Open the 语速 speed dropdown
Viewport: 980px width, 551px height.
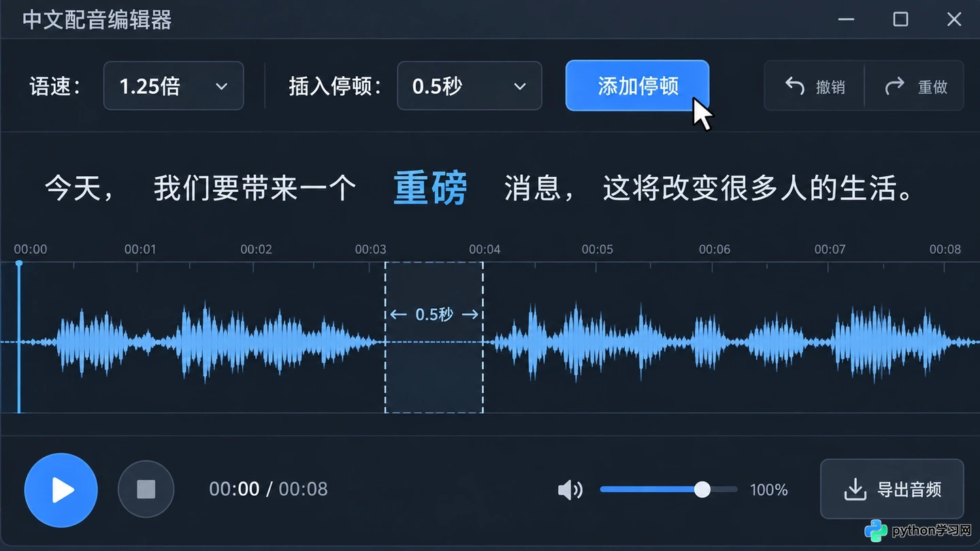point(174,86)
